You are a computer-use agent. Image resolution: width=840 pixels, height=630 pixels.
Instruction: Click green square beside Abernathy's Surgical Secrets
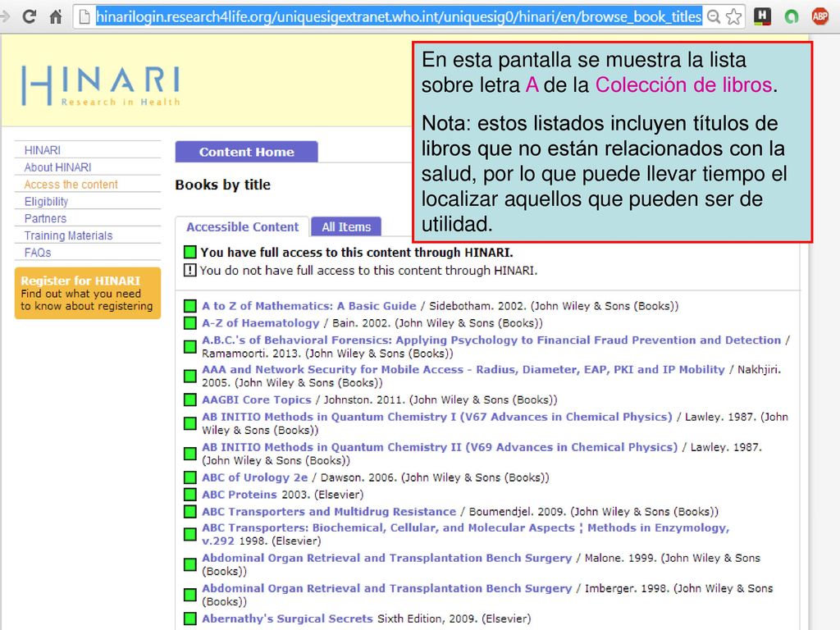coord(189,619)
